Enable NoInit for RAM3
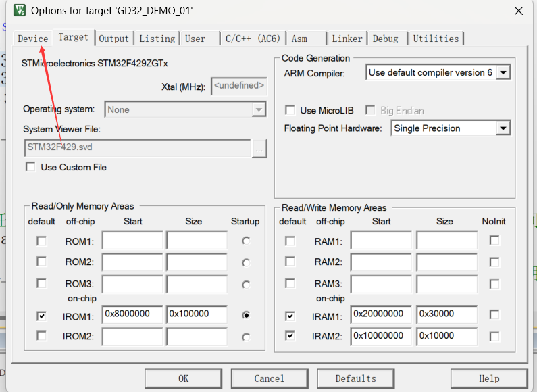537x392 pixels. point(494,284)
